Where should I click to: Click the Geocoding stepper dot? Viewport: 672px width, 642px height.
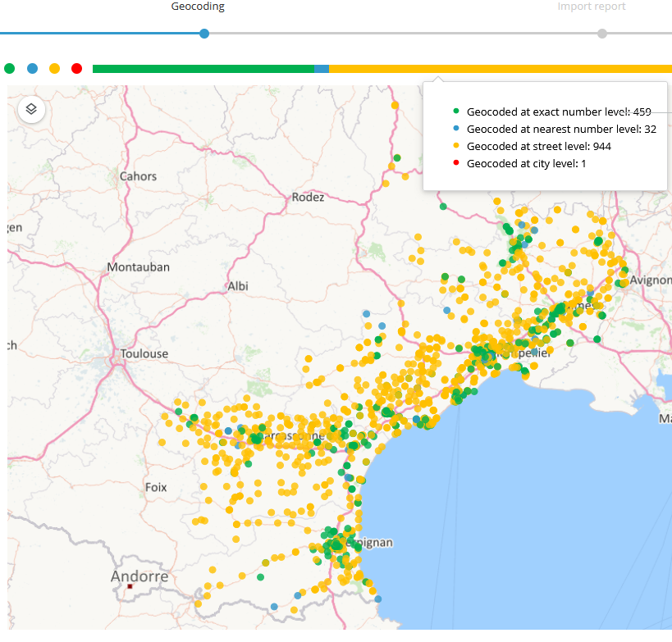click(x=203, y=34)
